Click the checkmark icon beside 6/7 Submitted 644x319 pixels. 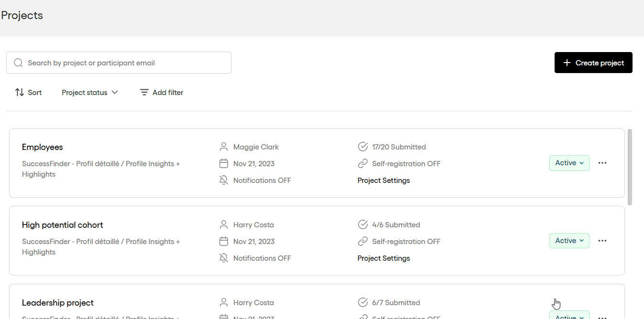[363, 303]
